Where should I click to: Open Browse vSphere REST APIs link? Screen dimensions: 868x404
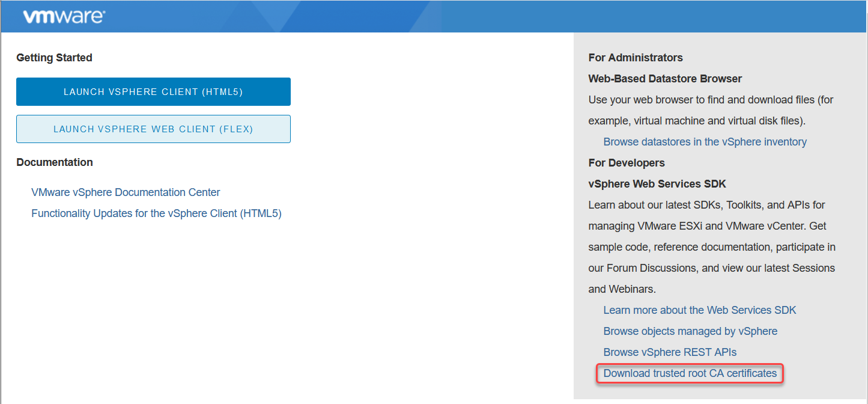pyautogui.click(x=670, y=352)
